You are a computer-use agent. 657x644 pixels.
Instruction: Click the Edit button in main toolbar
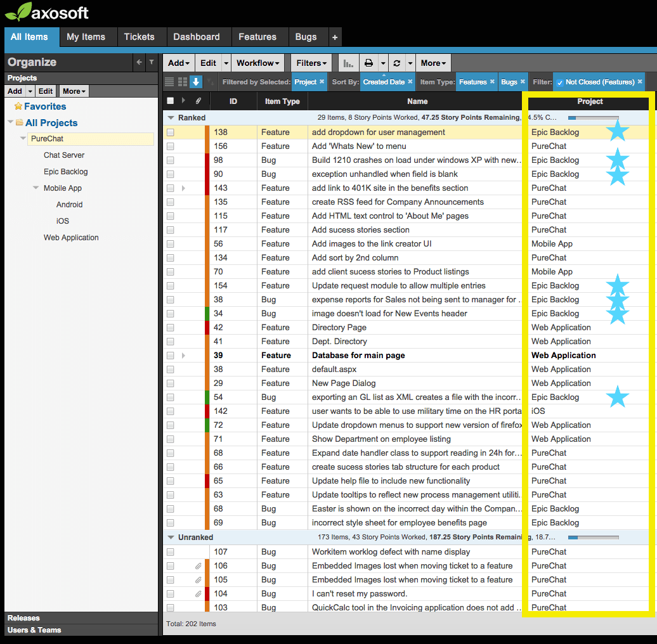coord(208,63)
